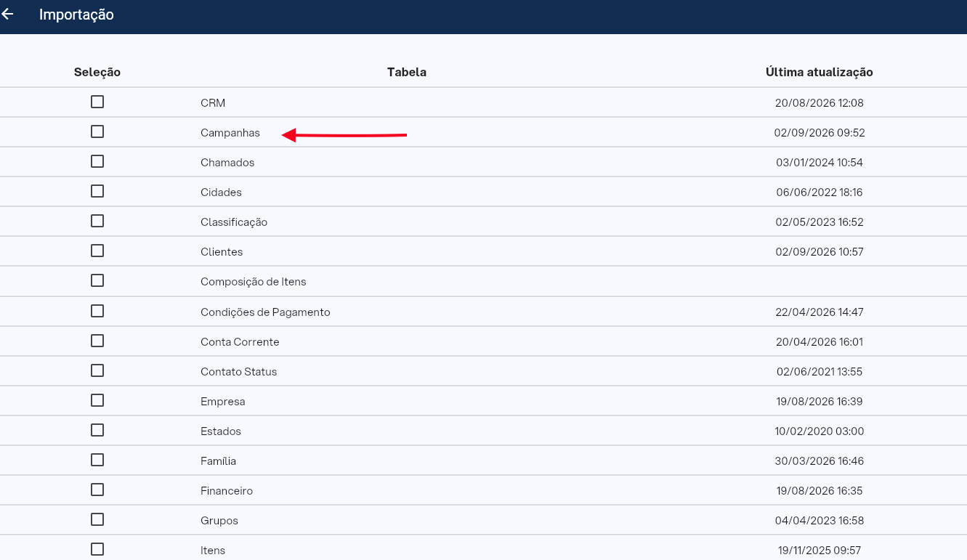Click the Seleção column header

click(97, 72)
